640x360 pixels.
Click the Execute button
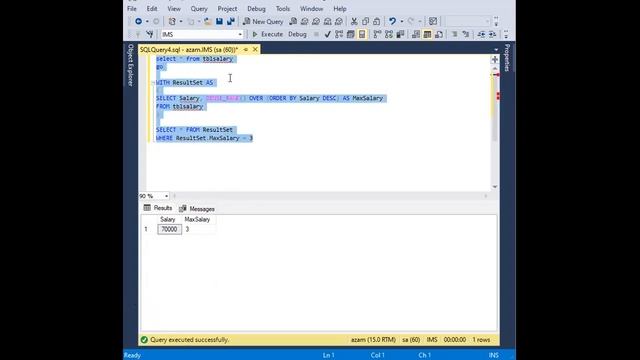(267, 34)
